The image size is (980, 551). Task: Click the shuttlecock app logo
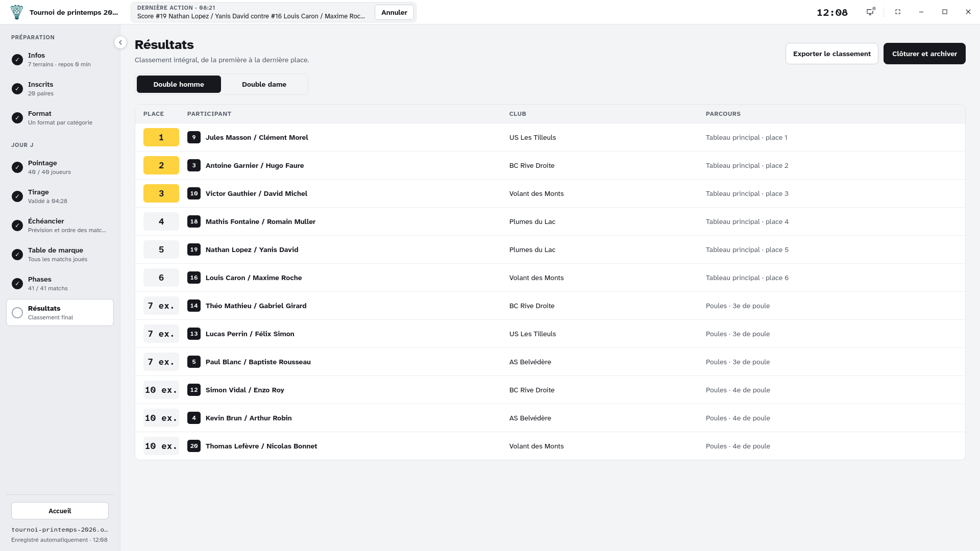point(17,12)
